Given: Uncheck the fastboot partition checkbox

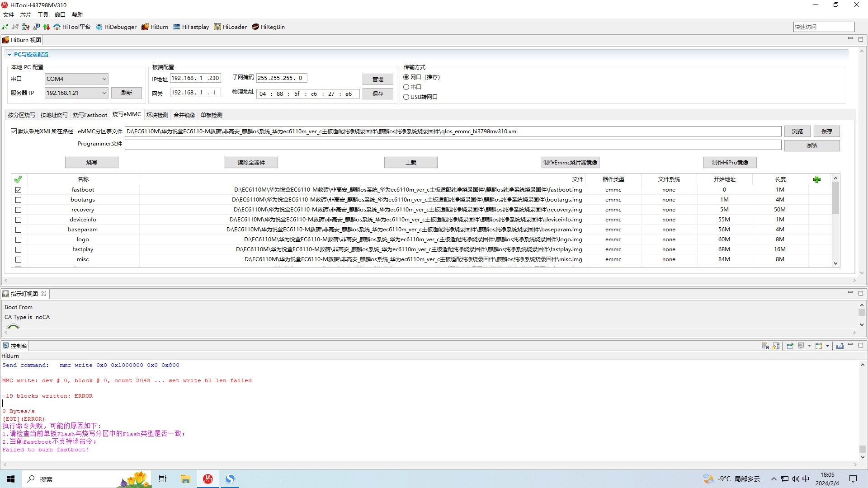Looking at the screenshot, I should tap(18, 190).
